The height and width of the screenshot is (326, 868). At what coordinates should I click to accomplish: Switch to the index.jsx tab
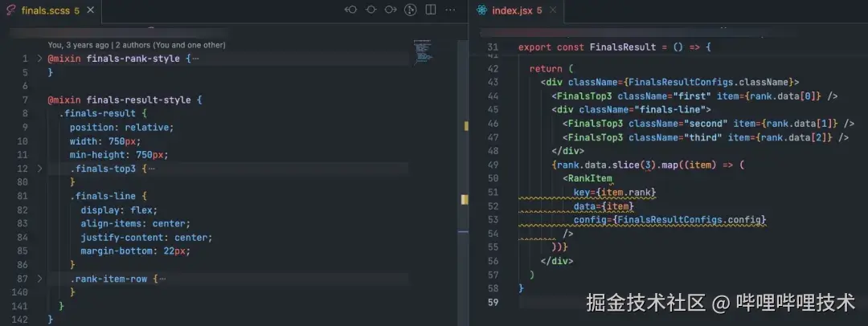(x=516, y=10)
